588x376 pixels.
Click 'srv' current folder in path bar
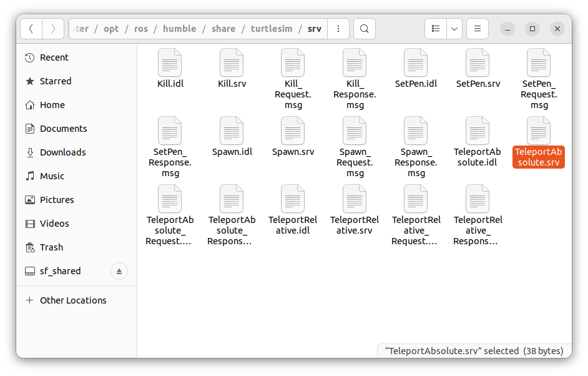tap(314, 29)
